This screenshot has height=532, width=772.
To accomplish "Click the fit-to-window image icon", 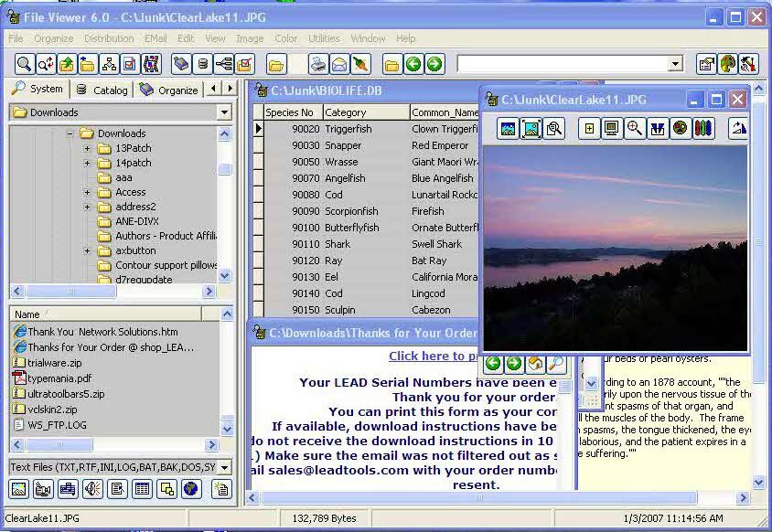I will point(531,129).
